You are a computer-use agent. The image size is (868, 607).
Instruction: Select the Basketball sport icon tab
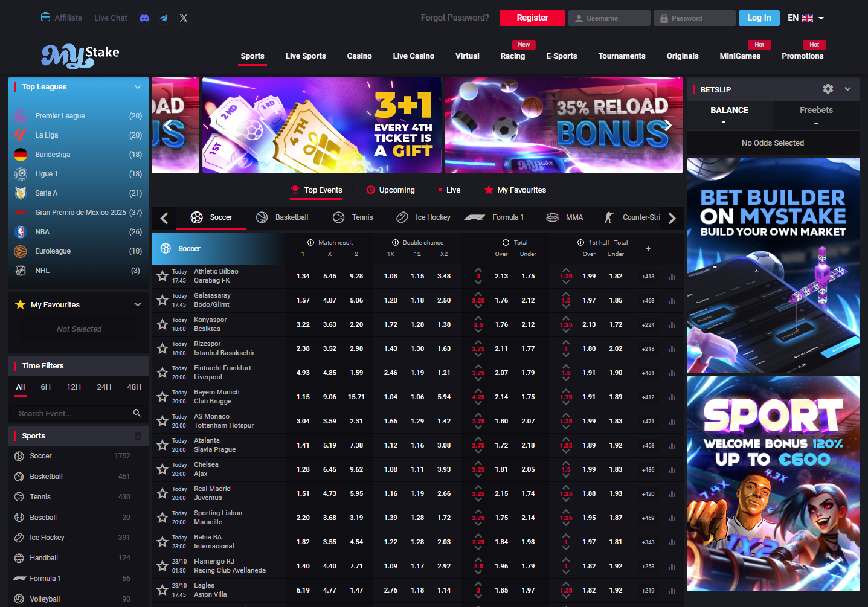pos(282,217)
